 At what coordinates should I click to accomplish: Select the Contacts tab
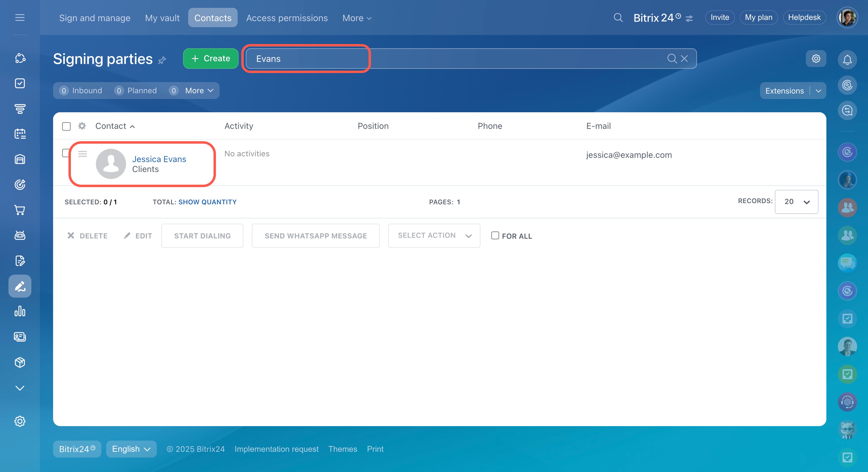coord(213,18)
